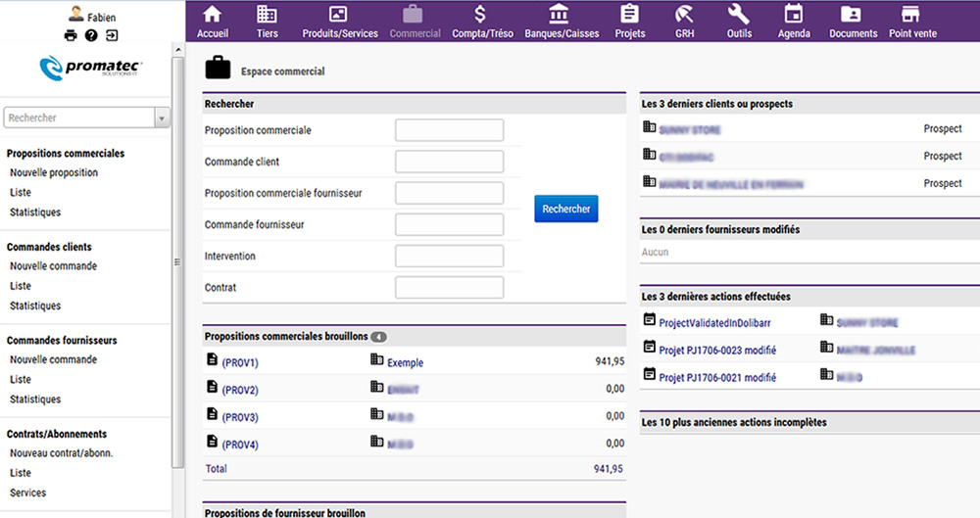Open the Commandes fournisseurs sidebar heading
Image resolution: width=980 pixels, height=518 pixels.
(x=62, y=341)
